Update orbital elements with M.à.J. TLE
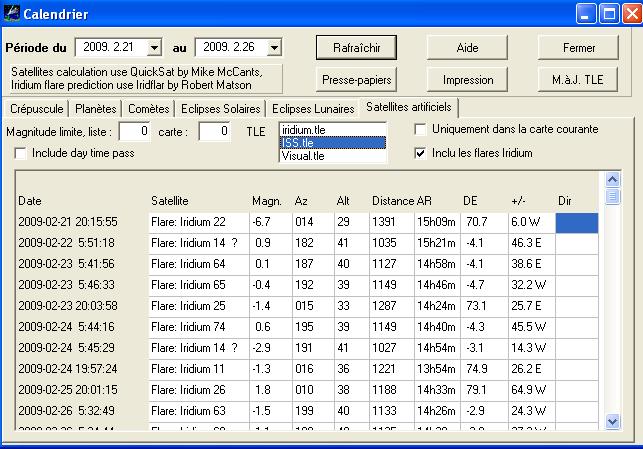643x449 pixels. [x=578, y=80]
